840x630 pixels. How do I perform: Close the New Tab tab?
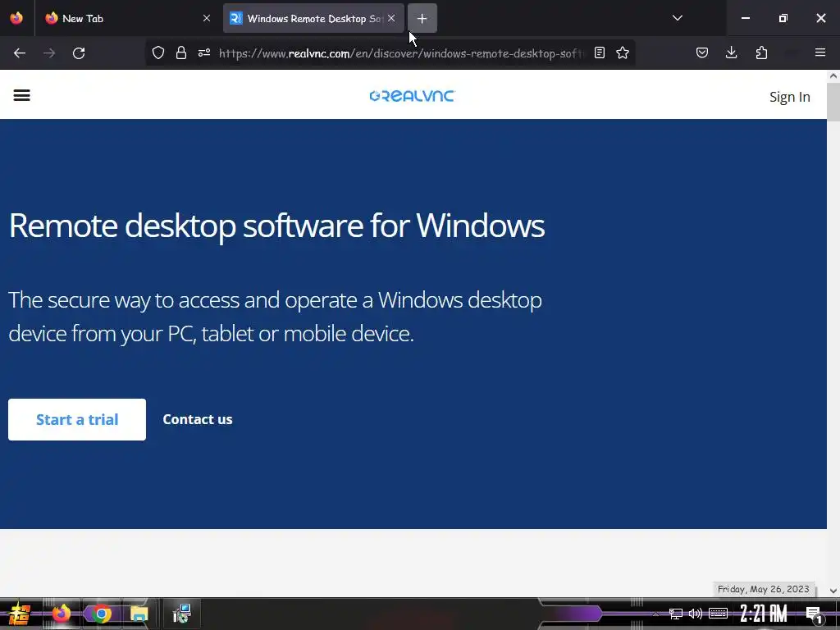(206, 18)
